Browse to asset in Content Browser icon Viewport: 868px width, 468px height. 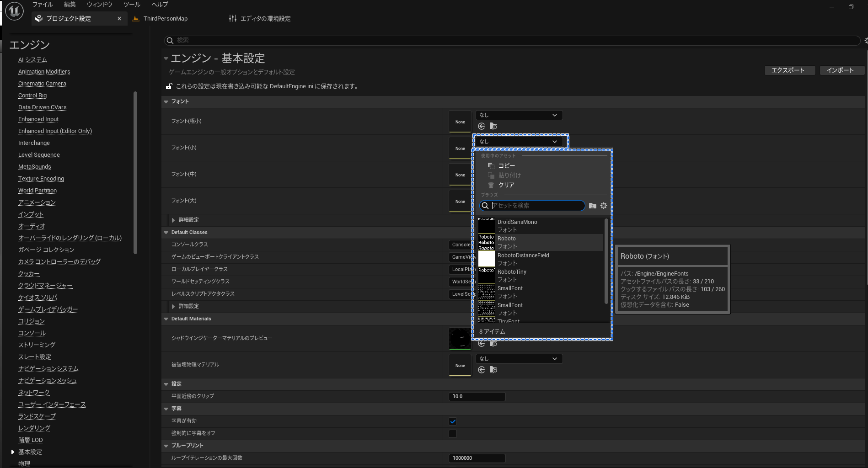tap(493, 126)
